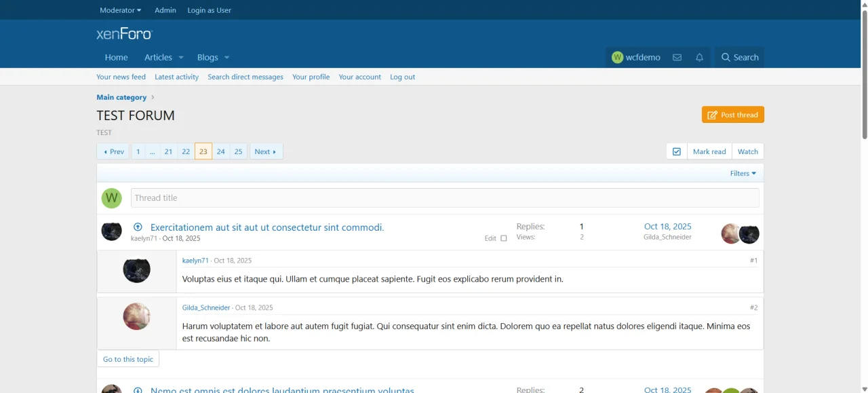Click the Post thread button
This screenshot has width=868, height=393.
733,115
